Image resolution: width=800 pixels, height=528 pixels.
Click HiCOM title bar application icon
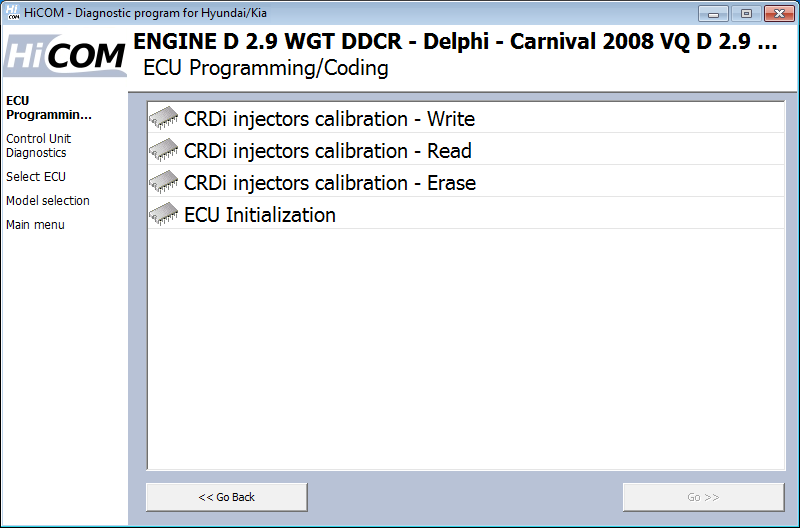point(13,13)
